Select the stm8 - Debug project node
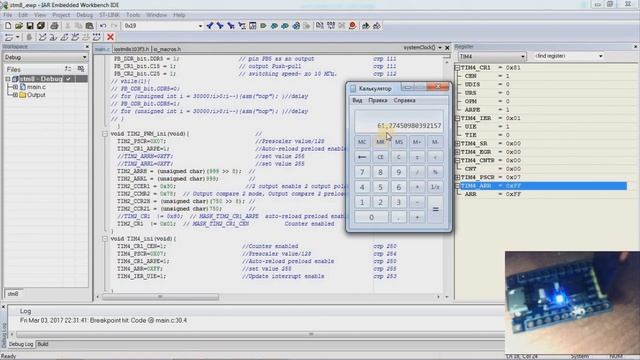 [x=41, y=79]
